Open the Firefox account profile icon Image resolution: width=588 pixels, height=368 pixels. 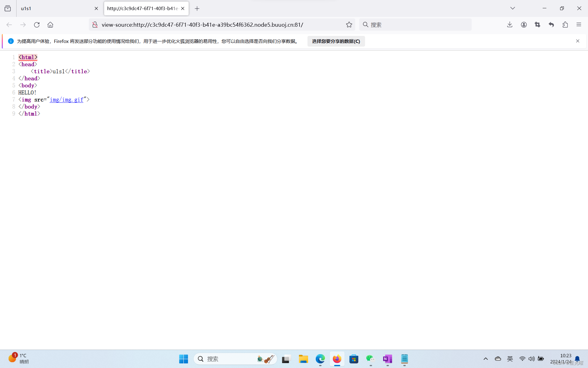[524, 25]
